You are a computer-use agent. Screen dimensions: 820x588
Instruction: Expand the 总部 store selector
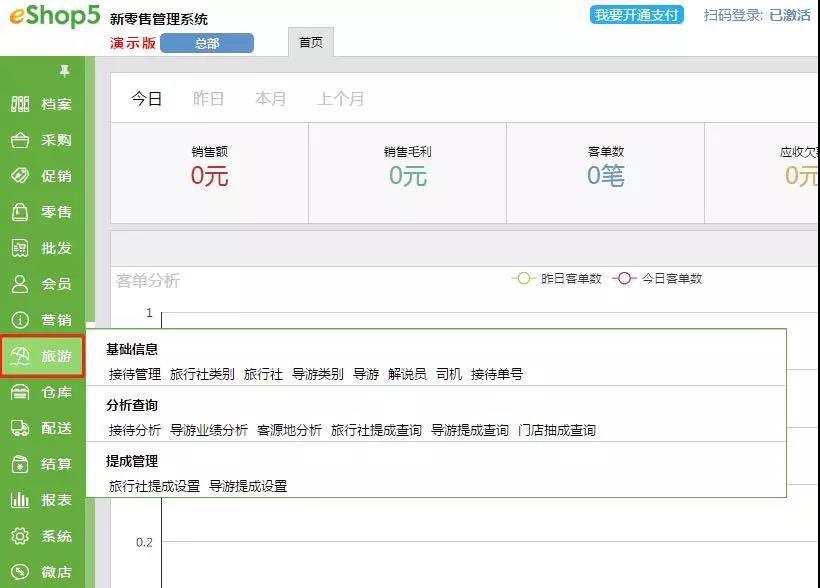(207, 43)
